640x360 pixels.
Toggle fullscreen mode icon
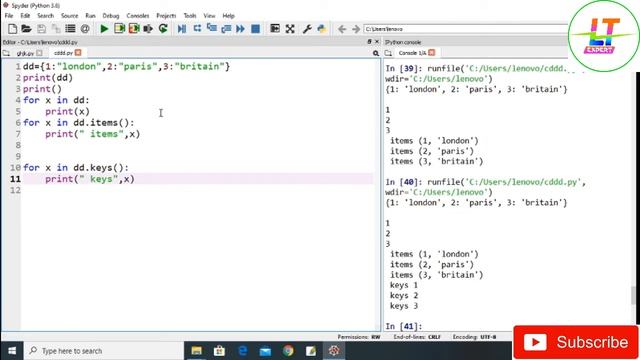[290, 29]
